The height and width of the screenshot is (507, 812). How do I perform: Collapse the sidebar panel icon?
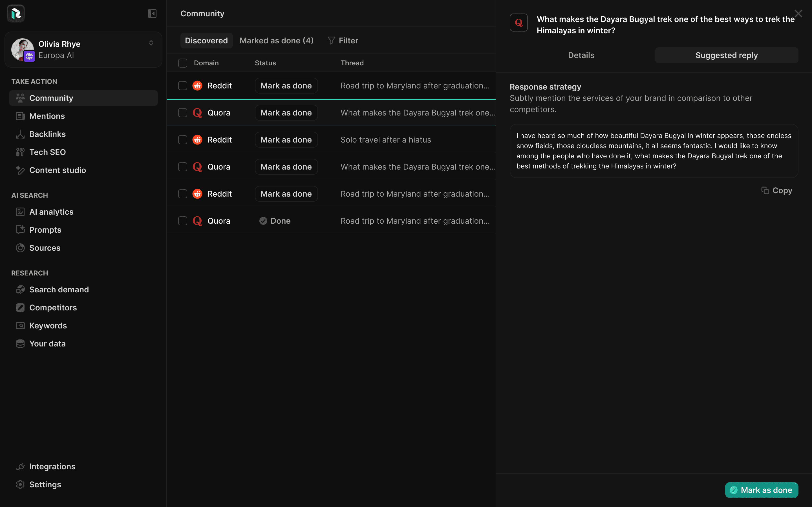click(152, 14)
